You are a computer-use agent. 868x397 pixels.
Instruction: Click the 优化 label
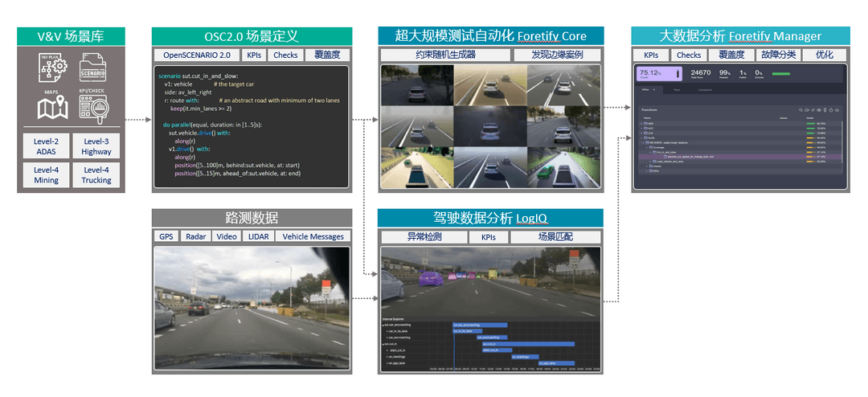[824, 55]
